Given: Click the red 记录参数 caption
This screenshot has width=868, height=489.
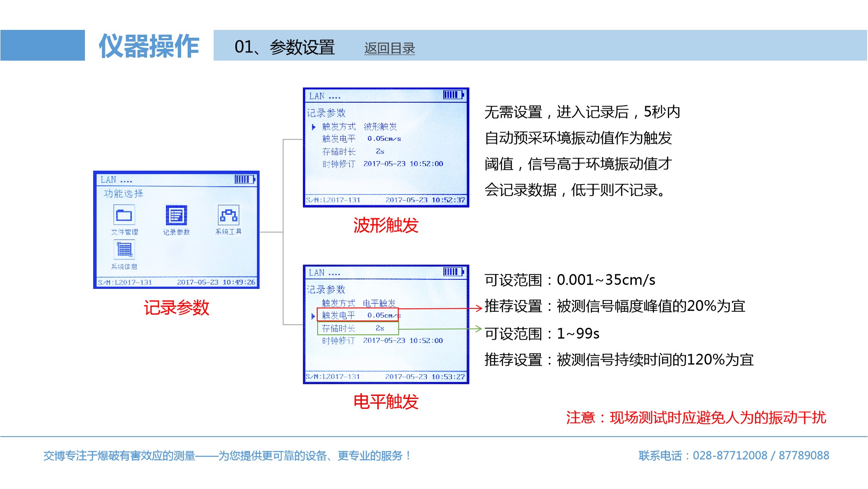Looking at the screenshot, I should pos(176,308).
